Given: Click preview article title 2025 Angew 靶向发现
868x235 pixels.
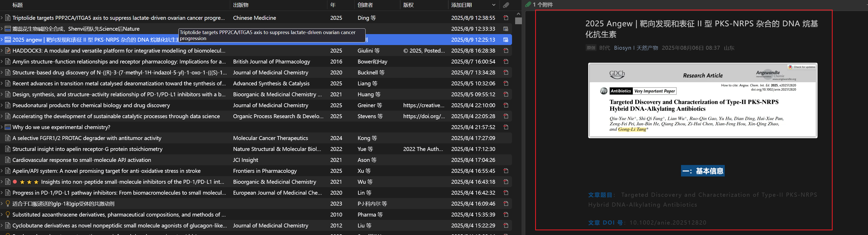Looking at the screenshot, I should coord(702,29).
